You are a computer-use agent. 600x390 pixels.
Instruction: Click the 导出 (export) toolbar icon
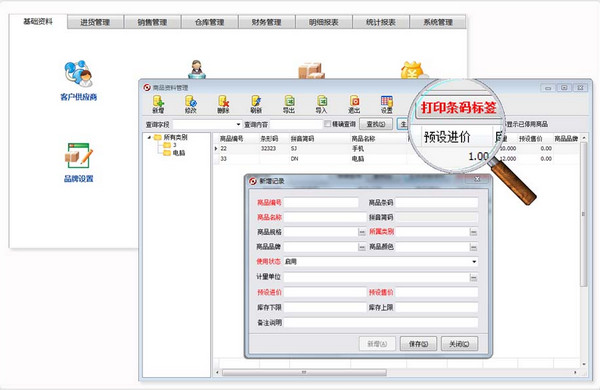pos(289,104)
